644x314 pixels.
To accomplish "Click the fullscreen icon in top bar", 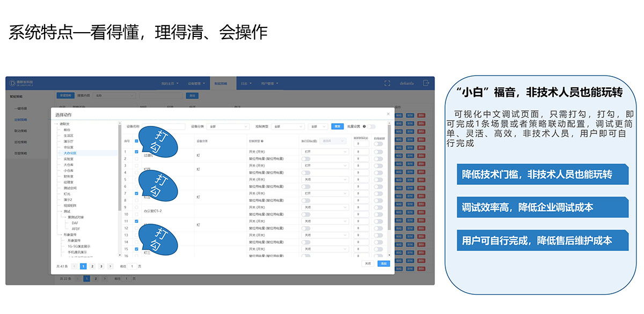I will [387, 83].
